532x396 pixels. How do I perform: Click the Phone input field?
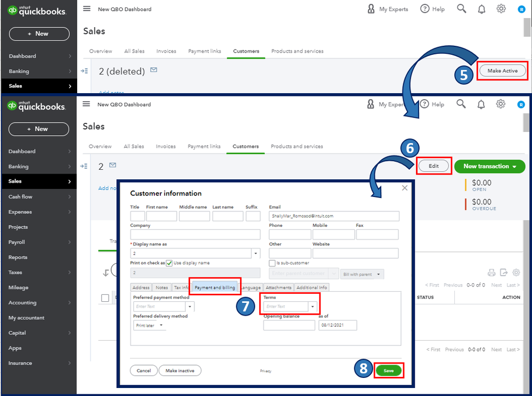click(x=290, y=235)
